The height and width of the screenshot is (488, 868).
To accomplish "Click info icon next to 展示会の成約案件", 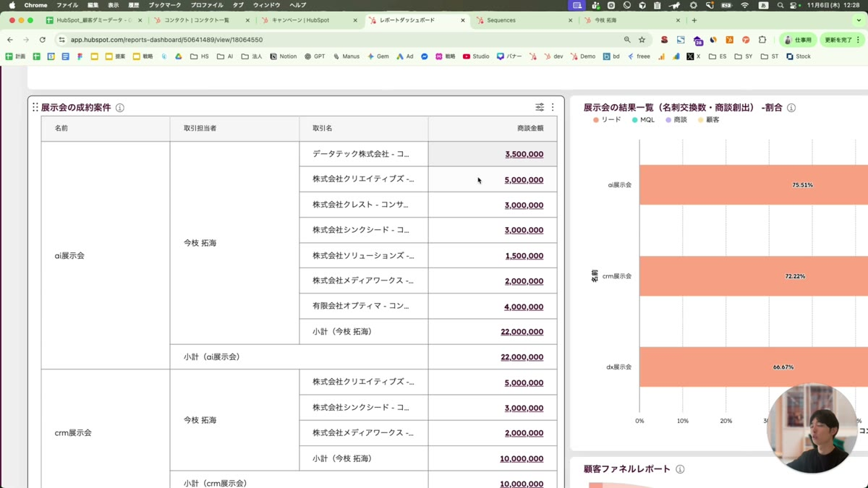I will (120, 108).
